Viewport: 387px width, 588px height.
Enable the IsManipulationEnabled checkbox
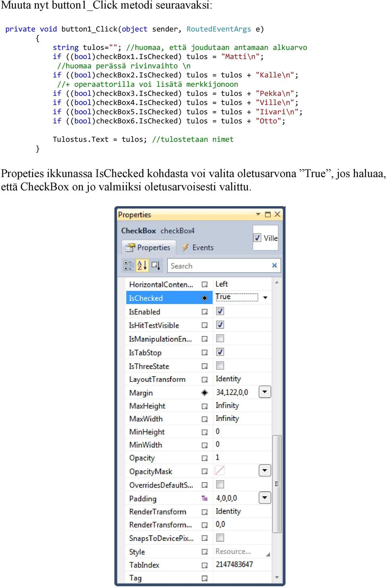point(220,338)
